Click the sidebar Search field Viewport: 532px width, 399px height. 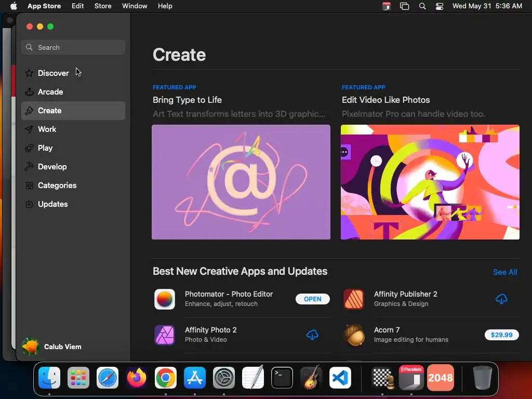[x=73, y=47]
